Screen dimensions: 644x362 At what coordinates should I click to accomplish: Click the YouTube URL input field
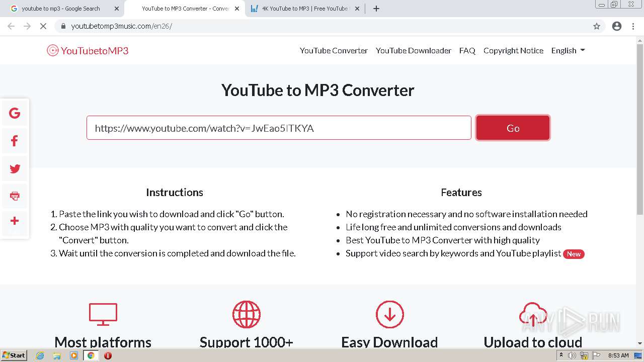click(x=279, y=128)
